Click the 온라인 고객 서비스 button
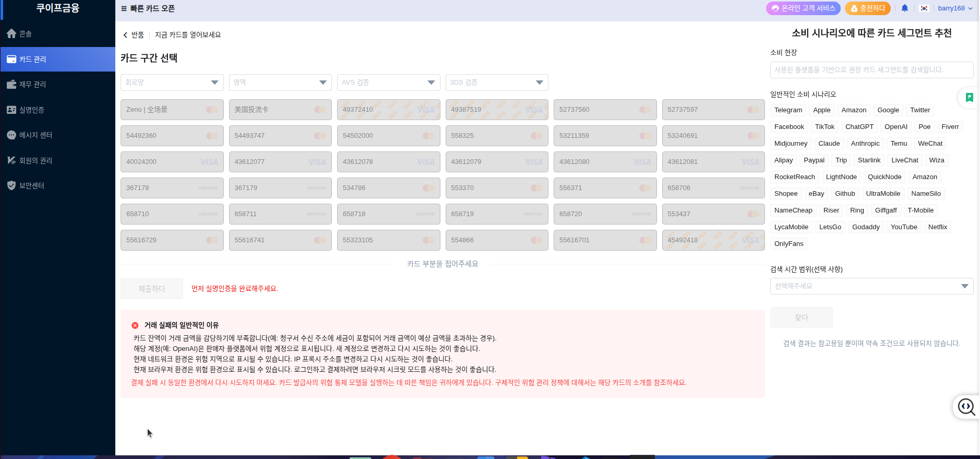 [x=803, y=8]
